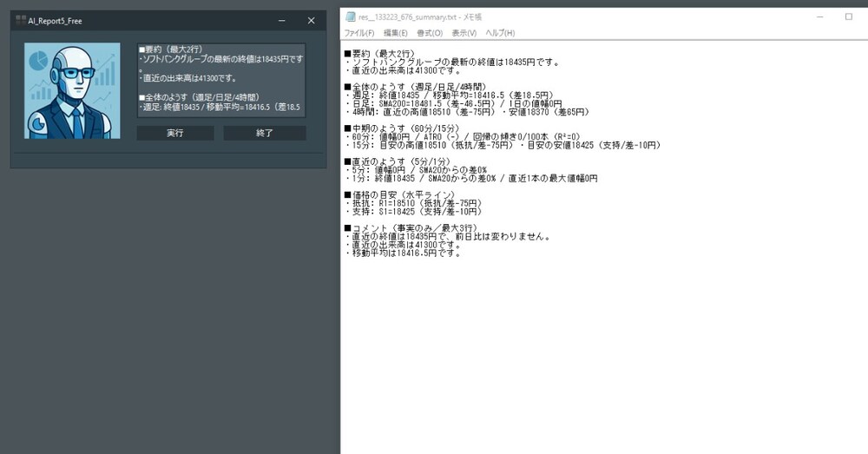This screenshot has width=868, height=454.
Task: Run the report with the 実行 button
Action: tap(175, 133)
